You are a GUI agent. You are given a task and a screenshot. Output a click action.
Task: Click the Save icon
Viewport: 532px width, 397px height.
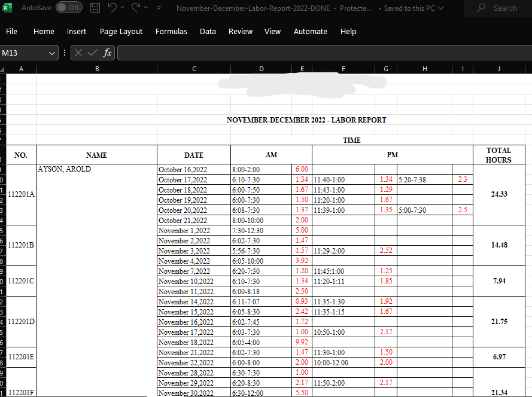(95, 7)
